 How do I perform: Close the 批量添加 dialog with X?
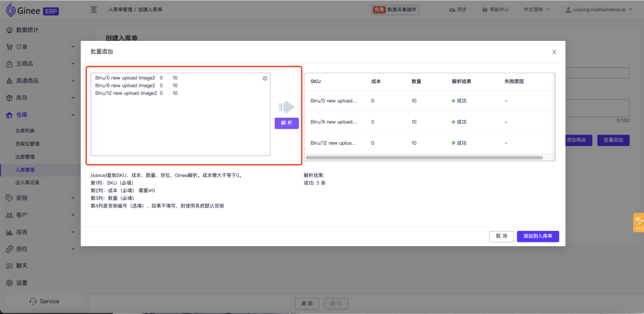(553, 52)
